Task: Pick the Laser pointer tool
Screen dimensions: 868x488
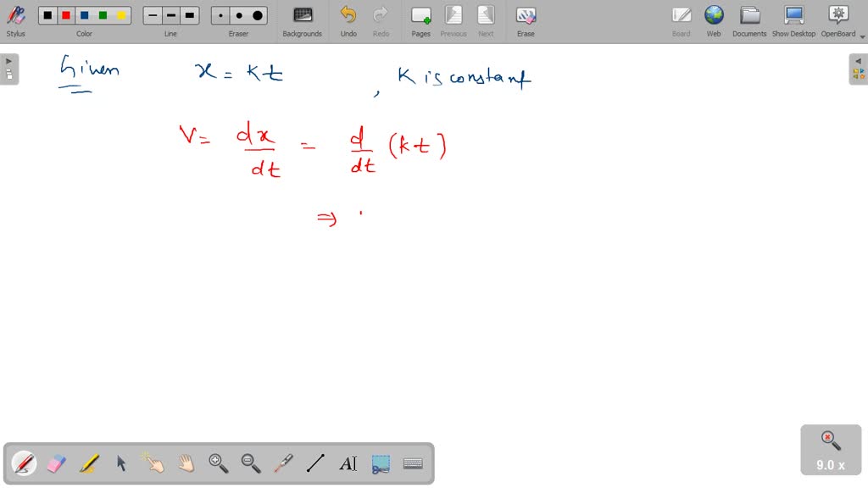Action: pos(282,463)
